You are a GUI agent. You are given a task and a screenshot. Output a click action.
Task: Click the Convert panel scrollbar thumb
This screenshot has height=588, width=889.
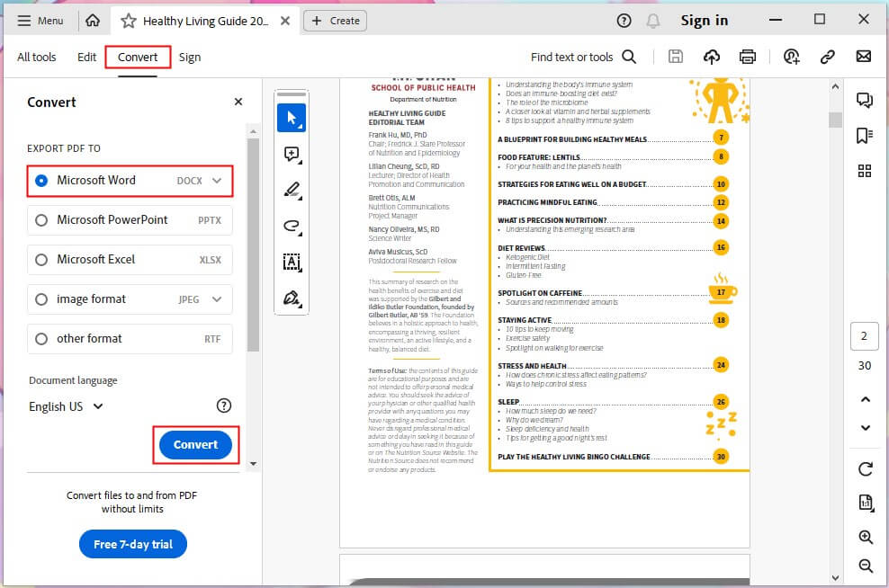pyautogui.click(x=254, y=245)
